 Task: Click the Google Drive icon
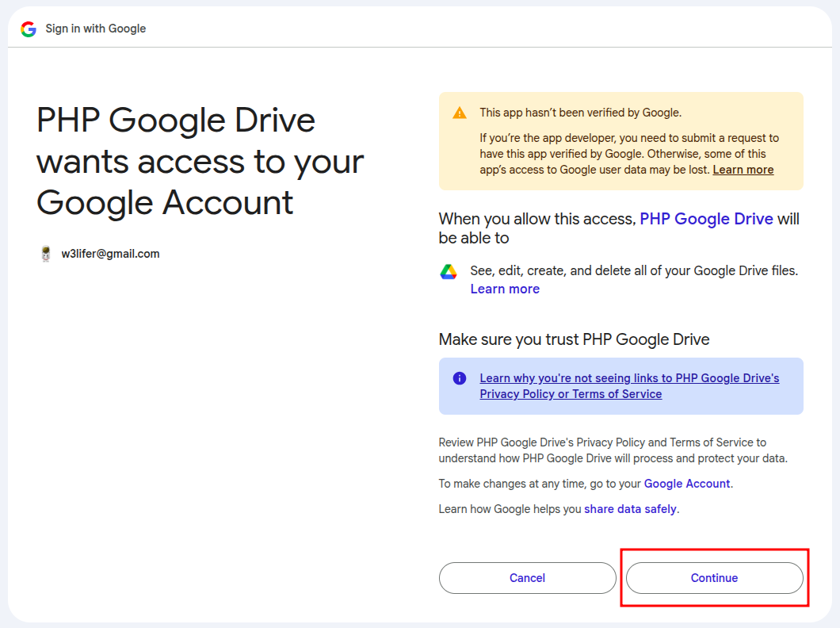(449, 272)
